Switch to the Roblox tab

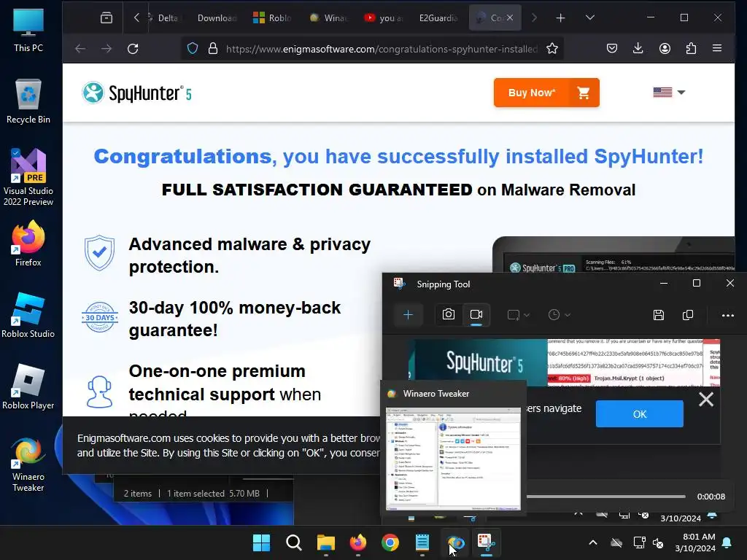coord(272,18)
